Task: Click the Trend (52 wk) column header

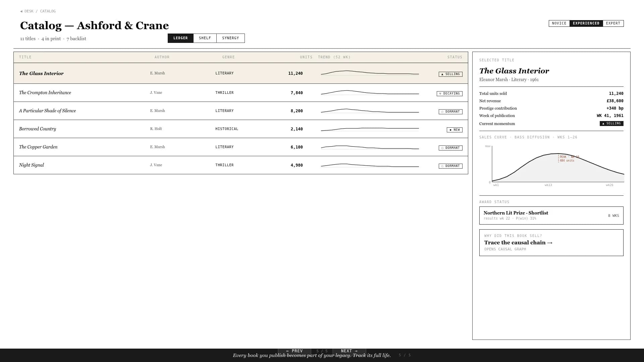Action: 334,57
